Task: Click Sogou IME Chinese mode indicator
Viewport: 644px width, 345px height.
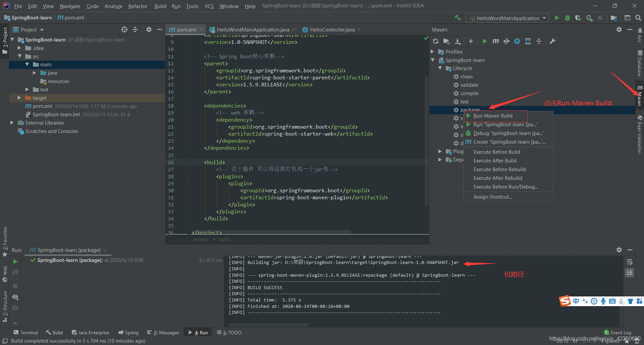Action: pyautogui.click(x=576, y=301)
